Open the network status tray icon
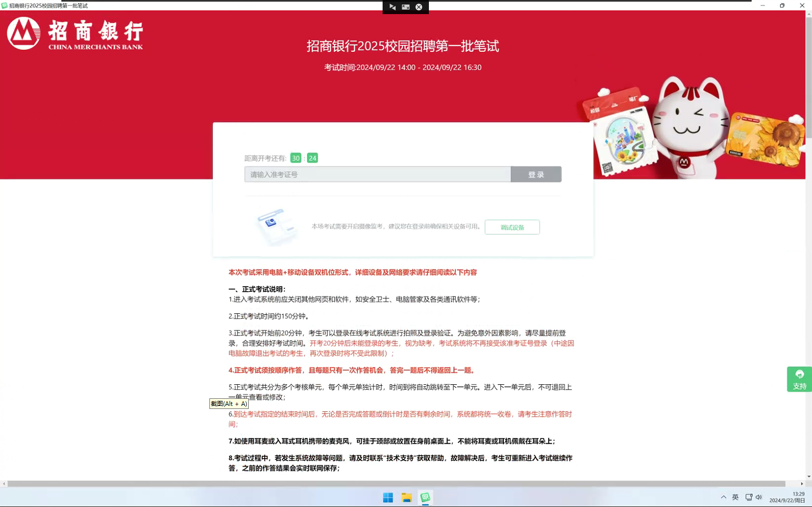The height and width of the screenshot is (507, 812). 749,497
